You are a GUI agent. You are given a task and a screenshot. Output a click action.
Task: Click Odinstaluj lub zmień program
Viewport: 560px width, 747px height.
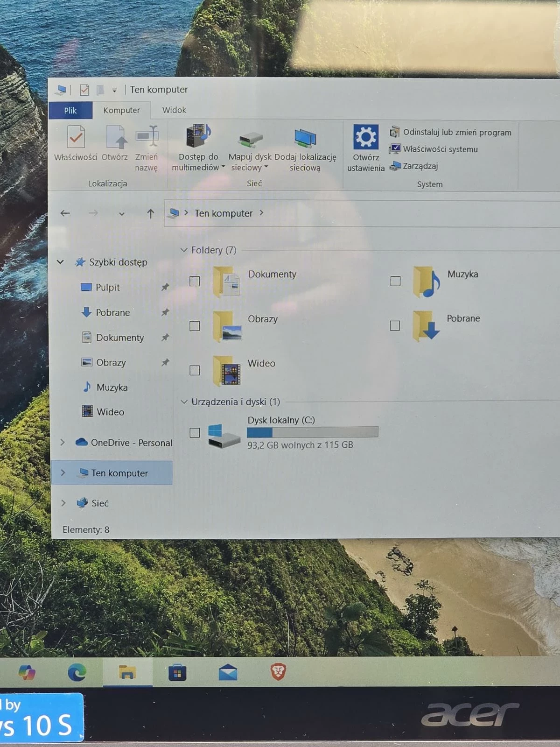coord(456,133)
